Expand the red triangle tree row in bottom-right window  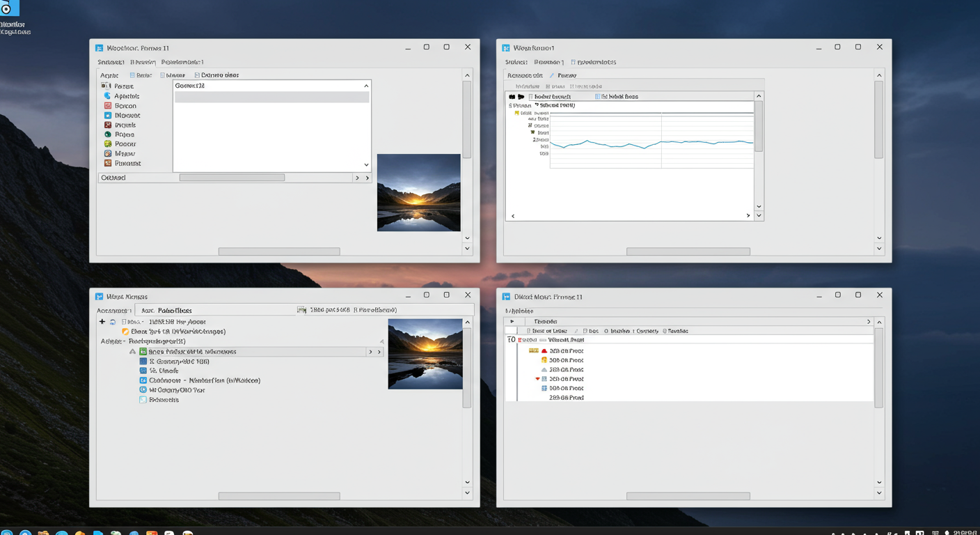click(x=537, y=379)
